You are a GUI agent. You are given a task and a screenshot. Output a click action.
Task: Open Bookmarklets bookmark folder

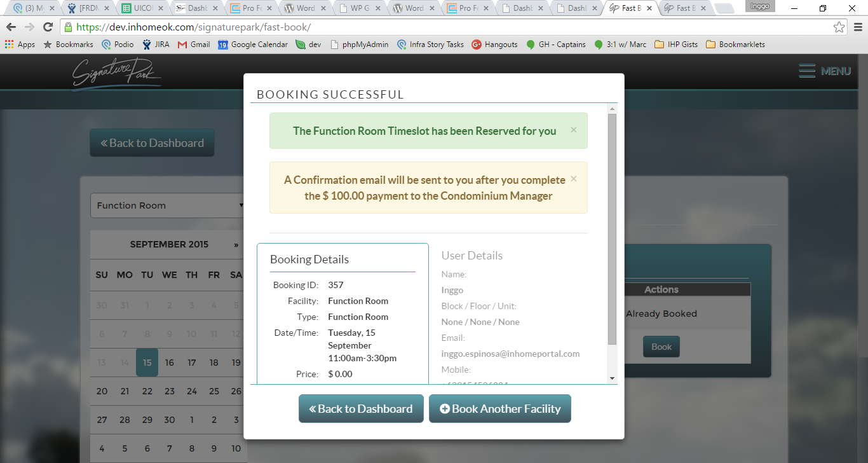coord(735,45)
